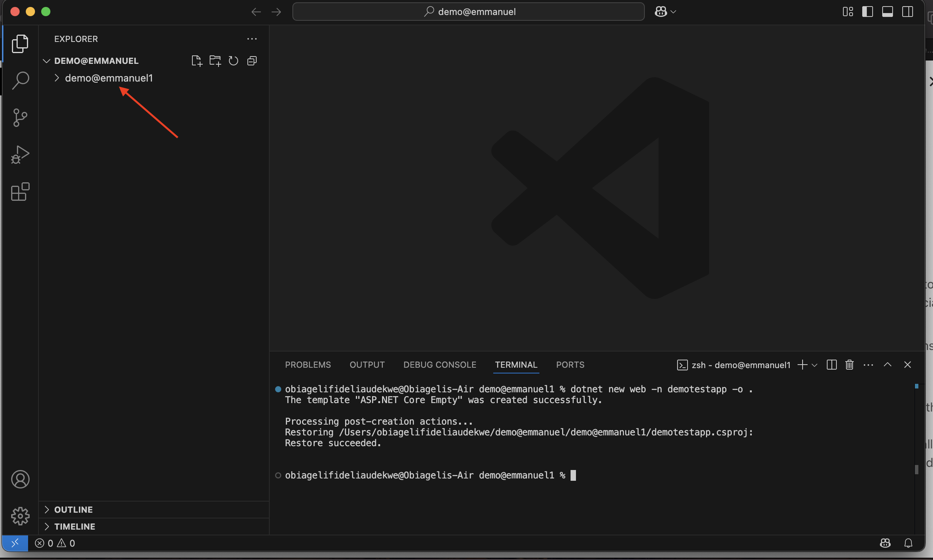Collapse all folders in Explorer

pyautogui.click(x=252, y=61)
